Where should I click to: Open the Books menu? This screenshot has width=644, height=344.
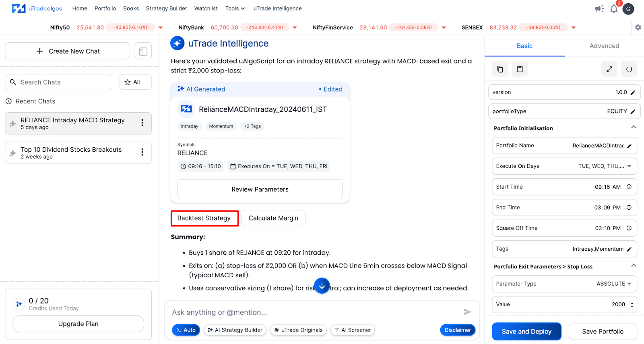point(131,8)
